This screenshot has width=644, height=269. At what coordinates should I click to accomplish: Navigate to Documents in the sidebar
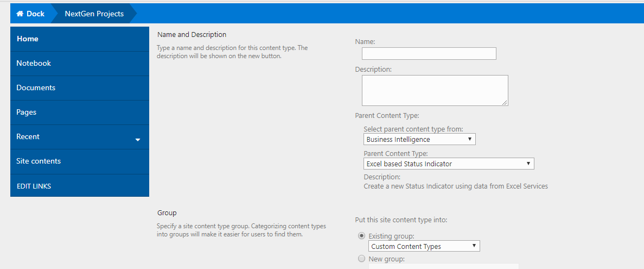click(80, 88)
